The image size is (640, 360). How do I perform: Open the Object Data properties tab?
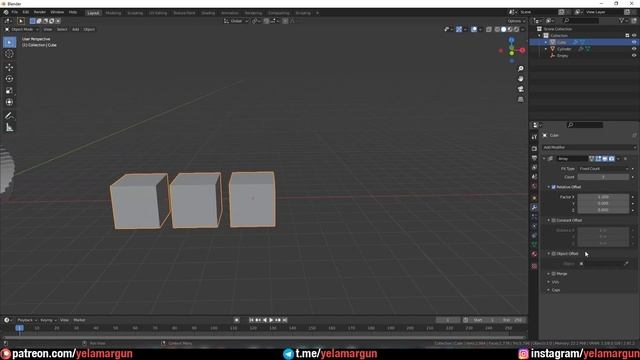pos(534,244)
